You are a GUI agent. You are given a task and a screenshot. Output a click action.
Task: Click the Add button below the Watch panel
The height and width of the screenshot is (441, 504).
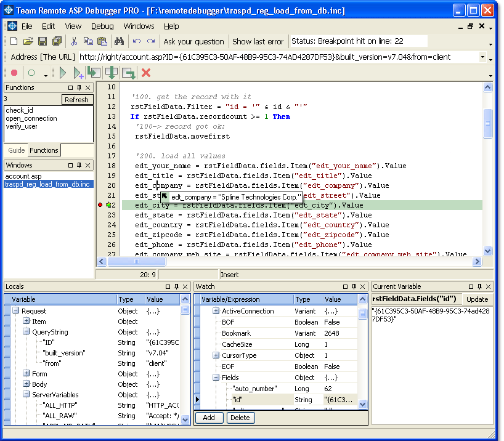click(x=209, y=418)
